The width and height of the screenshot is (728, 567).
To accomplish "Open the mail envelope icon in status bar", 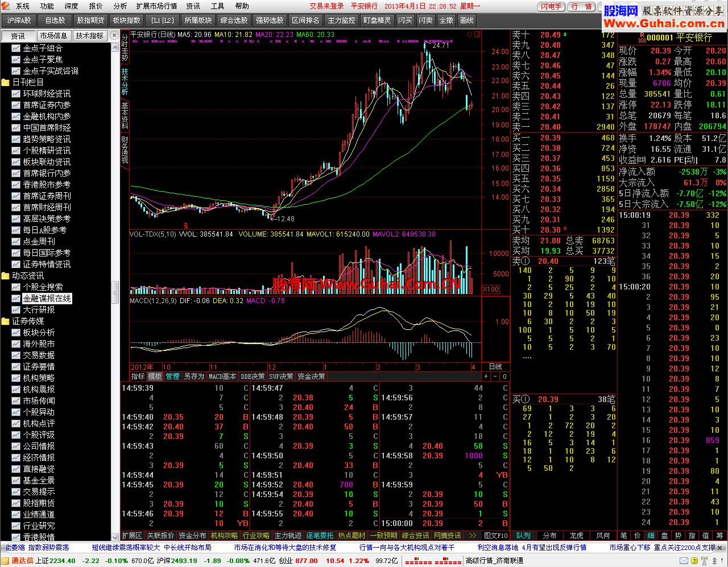I will 684,561.
